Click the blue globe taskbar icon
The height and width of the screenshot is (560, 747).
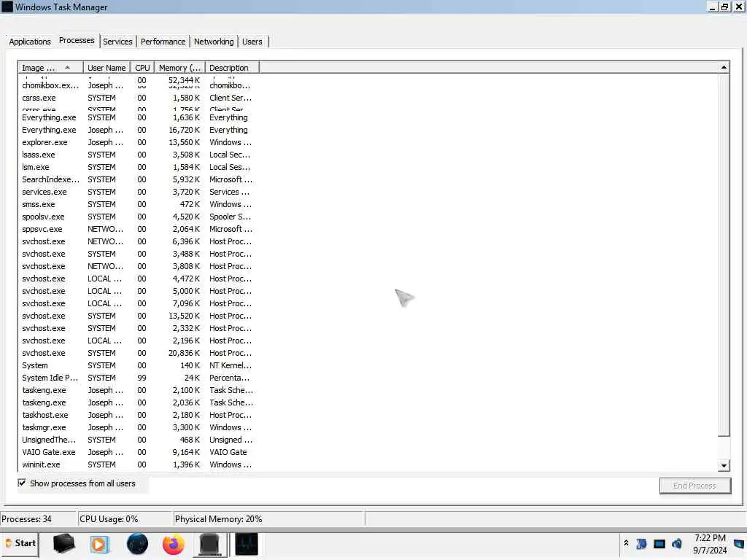tap(137, 544)
